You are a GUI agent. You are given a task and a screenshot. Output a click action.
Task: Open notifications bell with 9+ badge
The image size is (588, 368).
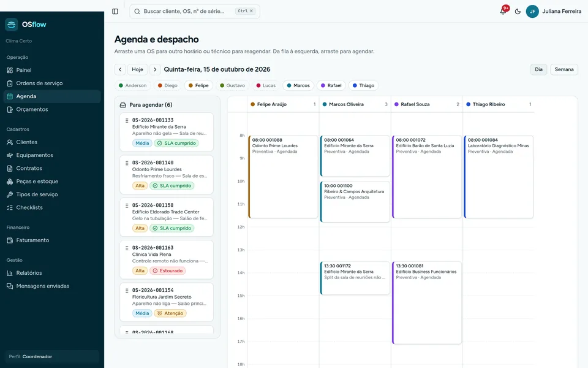503,11
